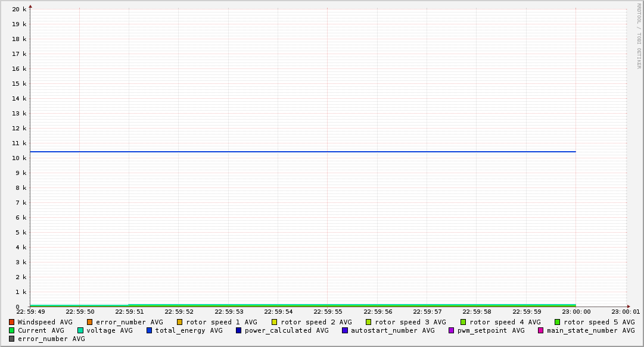The width and height of the screenshot is (644, 347).
Task: Click the gray error_number AVG swatch
Action: coord(12,339)
